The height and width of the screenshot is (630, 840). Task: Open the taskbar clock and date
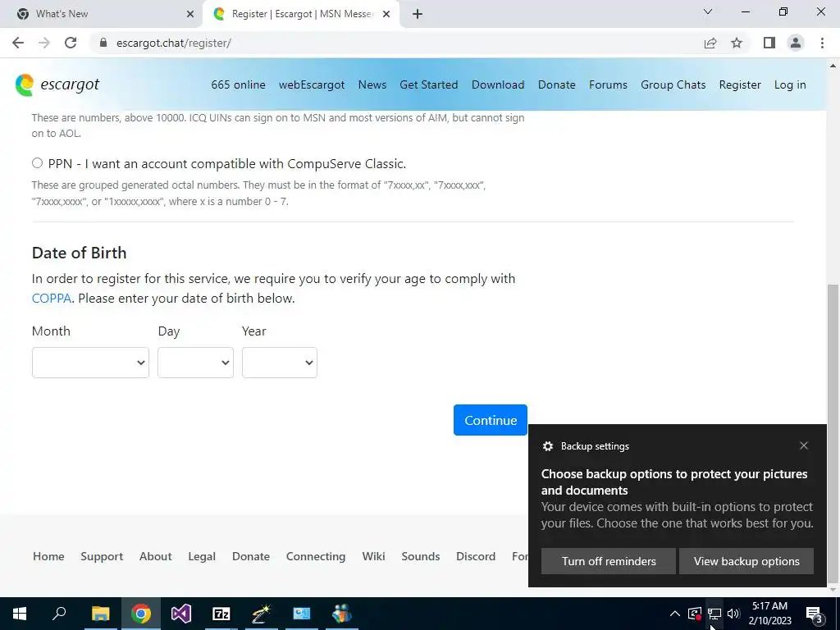coord(769,614)
